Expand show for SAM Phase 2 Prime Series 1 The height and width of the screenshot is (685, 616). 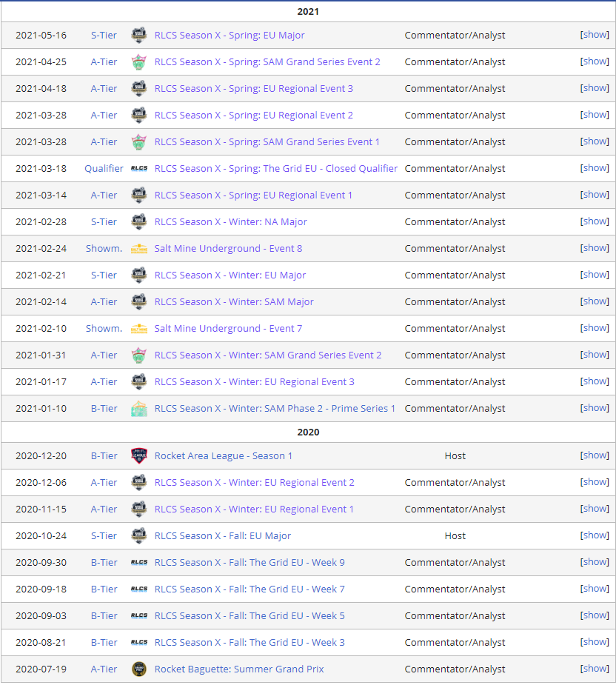click(x=595, y=408)
